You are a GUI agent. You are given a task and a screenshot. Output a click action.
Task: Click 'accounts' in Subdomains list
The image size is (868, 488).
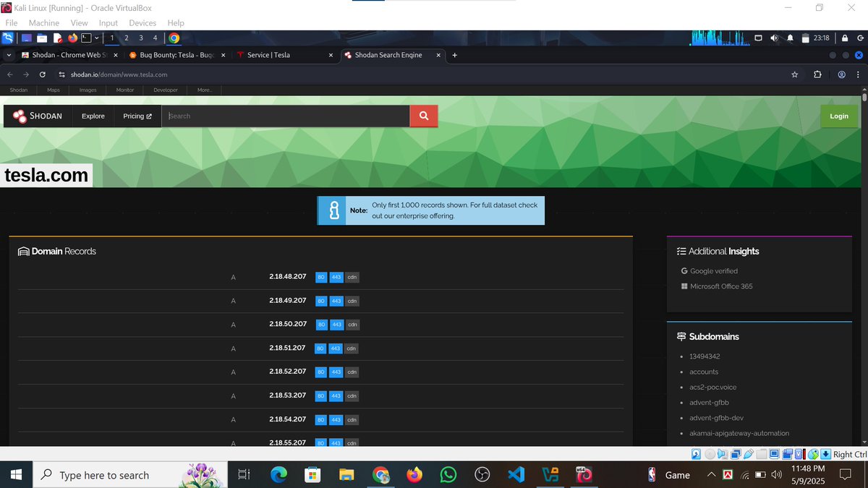tap(704, 372)
